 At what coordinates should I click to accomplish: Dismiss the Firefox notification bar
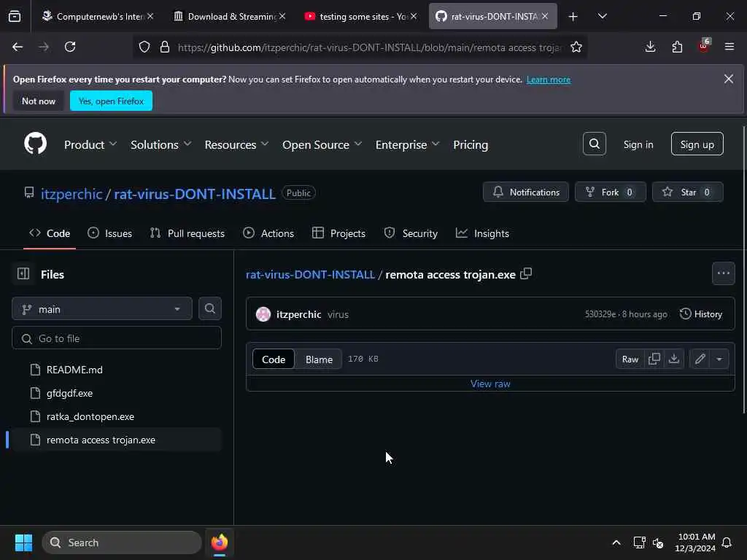[x=729, y=79]
